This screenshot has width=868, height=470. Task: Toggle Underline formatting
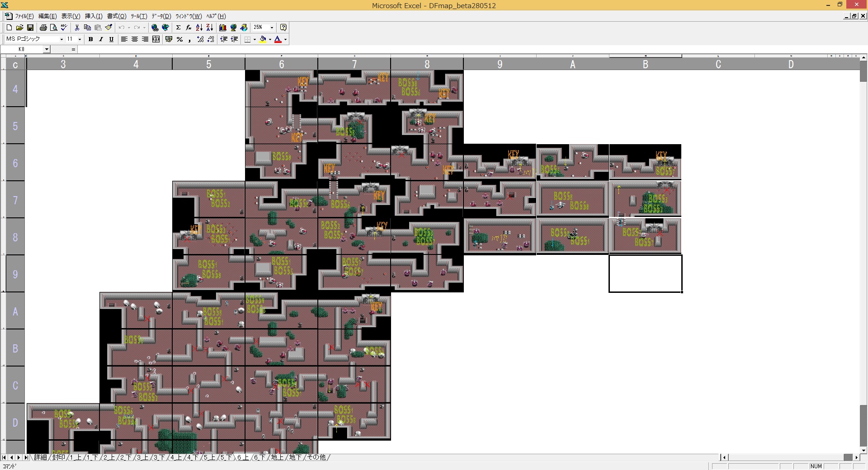point(111,39)
